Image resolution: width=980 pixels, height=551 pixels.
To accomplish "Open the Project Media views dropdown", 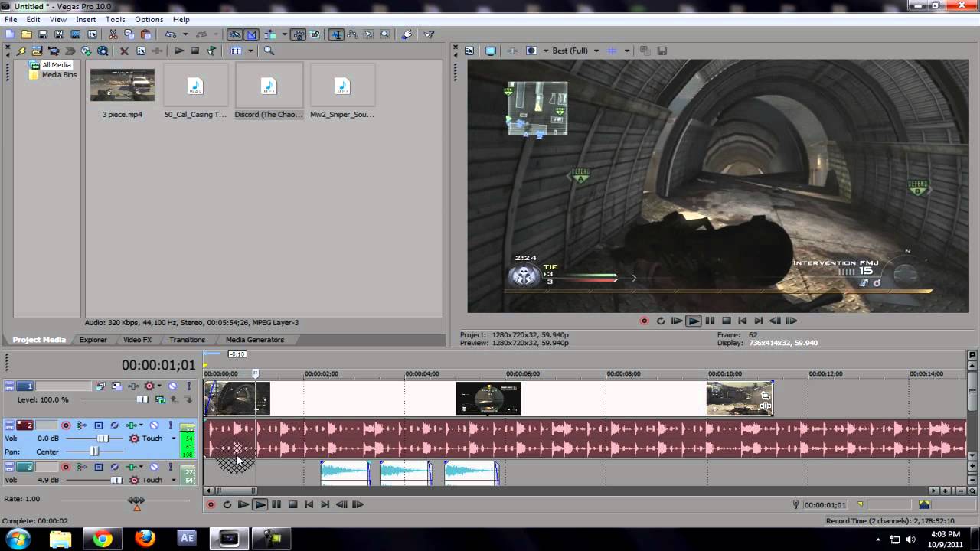I will 250,51.
